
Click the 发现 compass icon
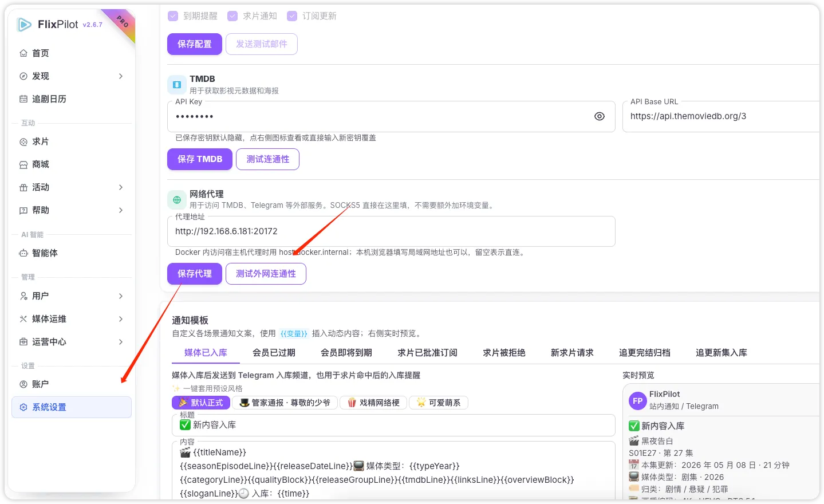pos(23,76)
